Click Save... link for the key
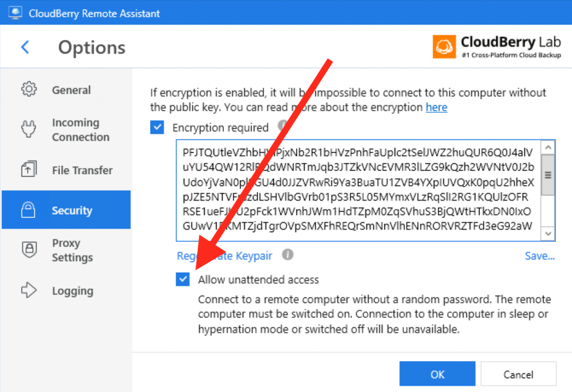 tap(540, 256)
